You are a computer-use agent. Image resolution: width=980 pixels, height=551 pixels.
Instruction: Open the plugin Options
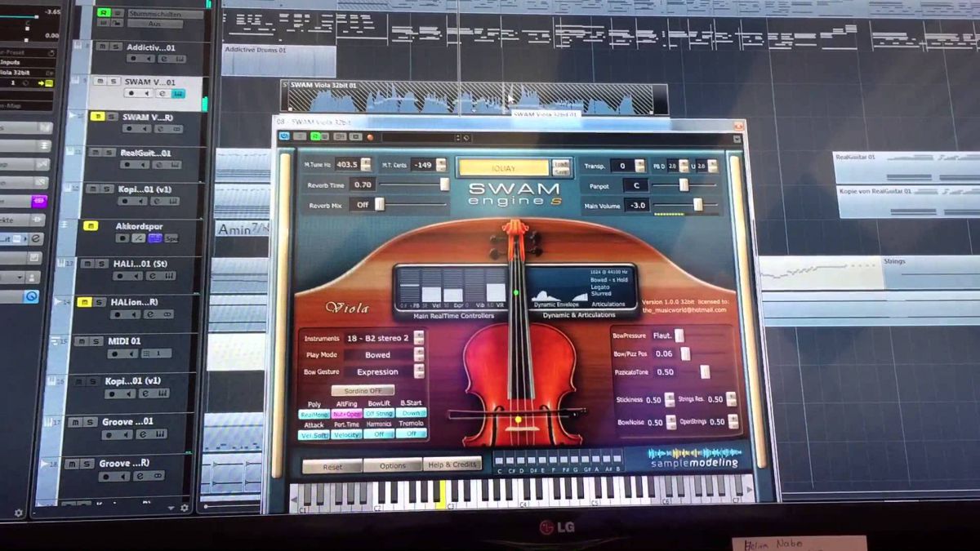coord(392,466)
